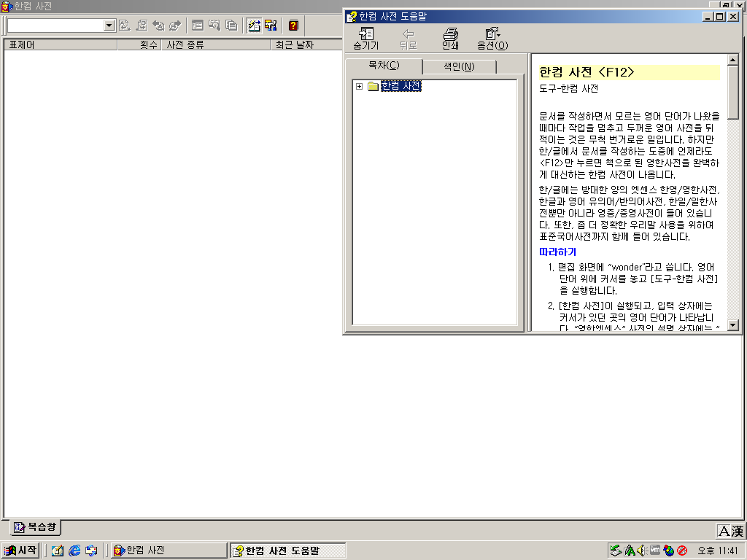Minimize the 한컴 사전 도움말 window
The width and height of the screenshot is (747, 560).
(x=708, y=17)
